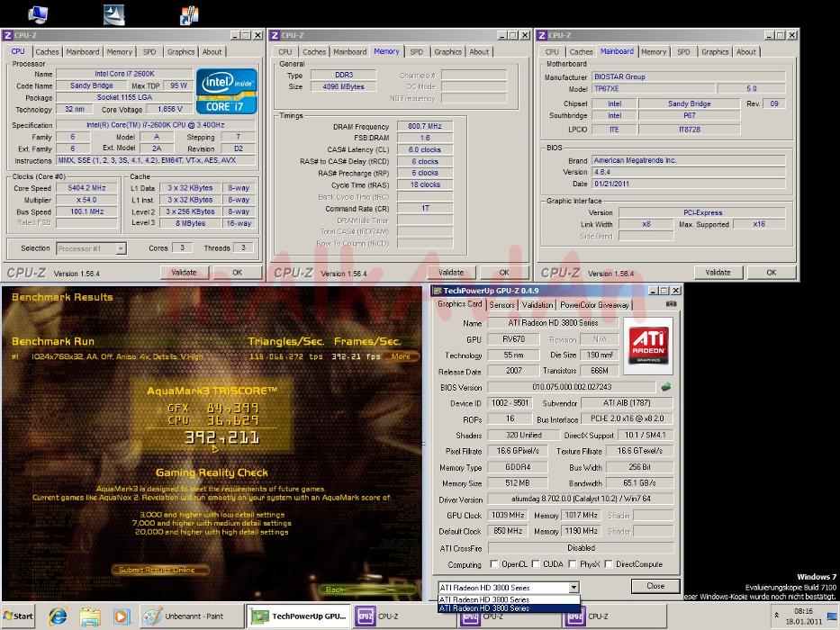Viewport: 840px width, 630px height.
Task: Click OK in Mainboard CPU-Z window
Action: click(772, 273)
